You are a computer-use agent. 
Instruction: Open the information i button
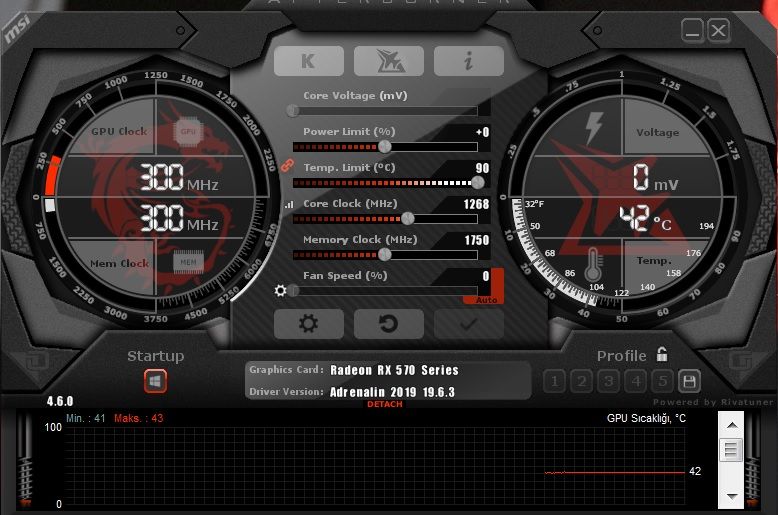pos(469,61)
